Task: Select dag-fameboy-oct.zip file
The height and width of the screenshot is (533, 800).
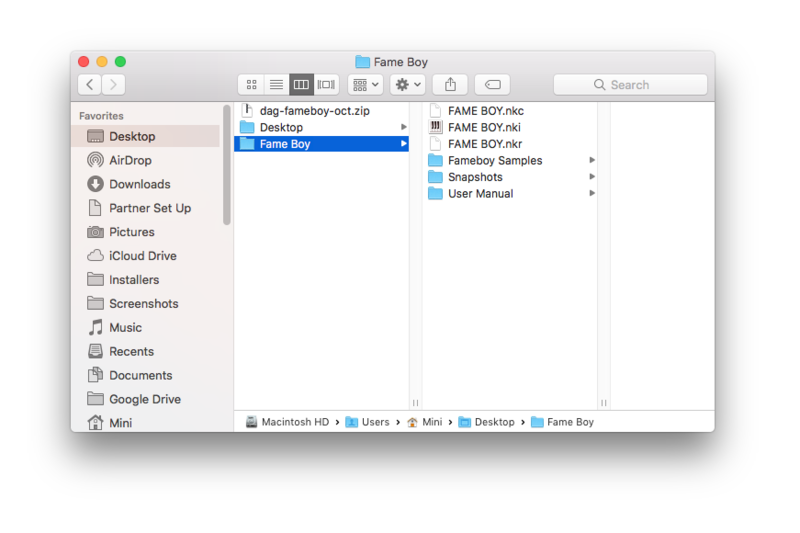Action: click(x=321, y=111)
